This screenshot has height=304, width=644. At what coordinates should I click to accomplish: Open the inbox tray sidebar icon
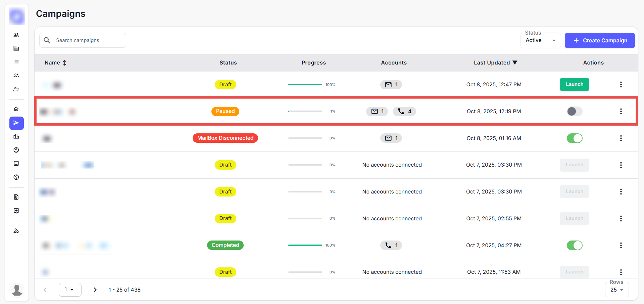[16, 164]
